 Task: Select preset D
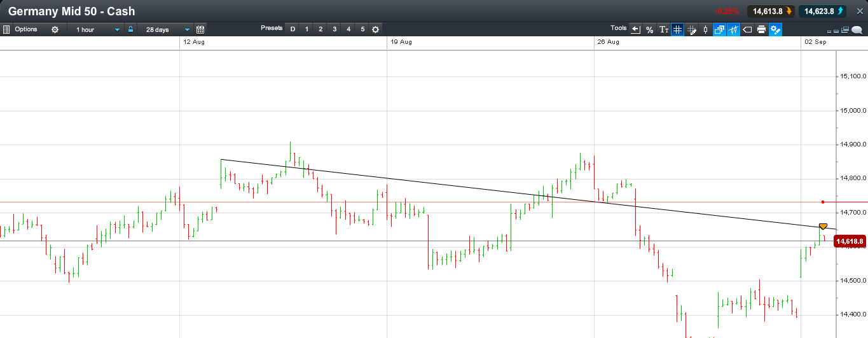tap(293, 29)
